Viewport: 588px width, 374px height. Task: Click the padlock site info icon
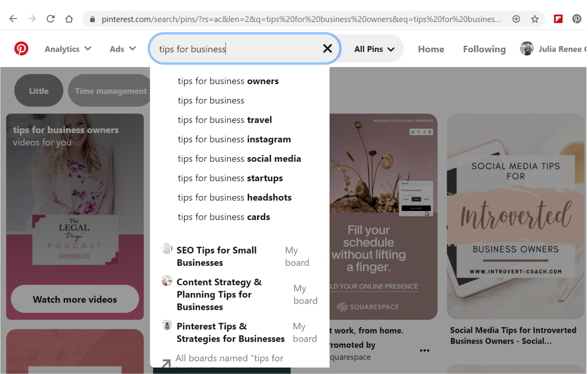point(92,19)
